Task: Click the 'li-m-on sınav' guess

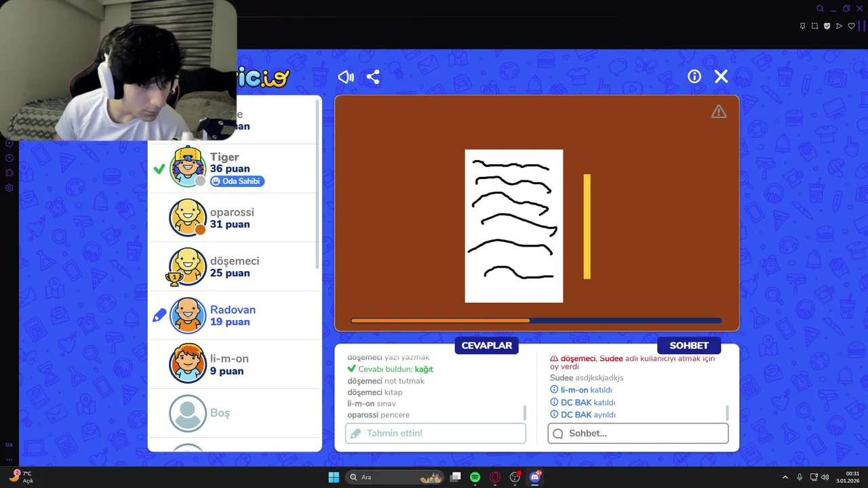Action: coord(372,403)
